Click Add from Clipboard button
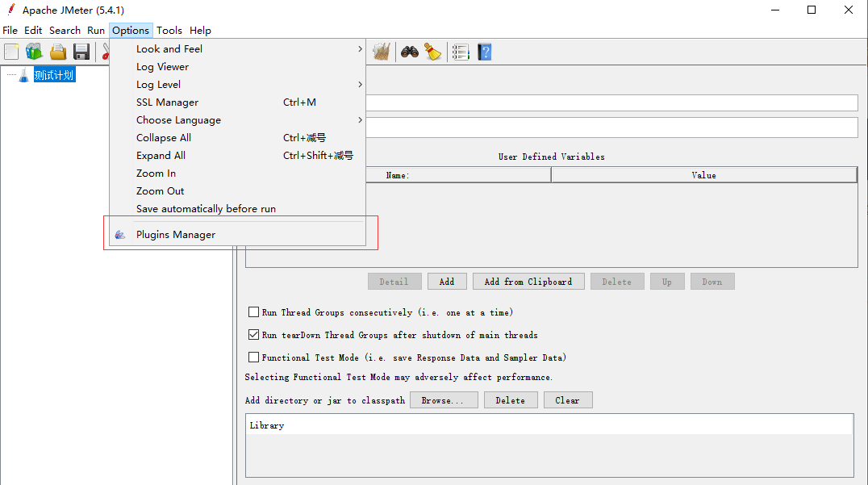Viewport: 868px width, 485px height. pyautogui.click(x=528, y=282)
